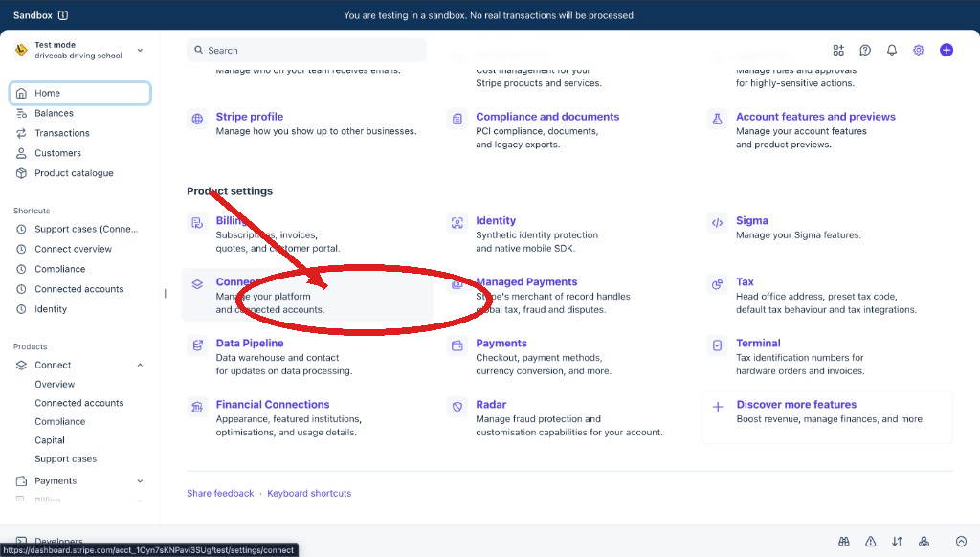Click the Share feedback link
This screenshot has height=557, width=980.
[220, 493]
